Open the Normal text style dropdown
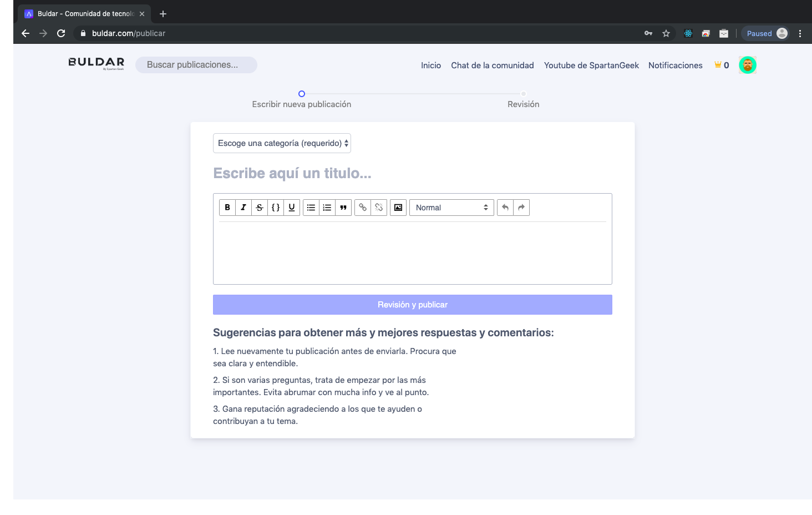This screenshot has width=812, height=515. (x=451, y=208)
